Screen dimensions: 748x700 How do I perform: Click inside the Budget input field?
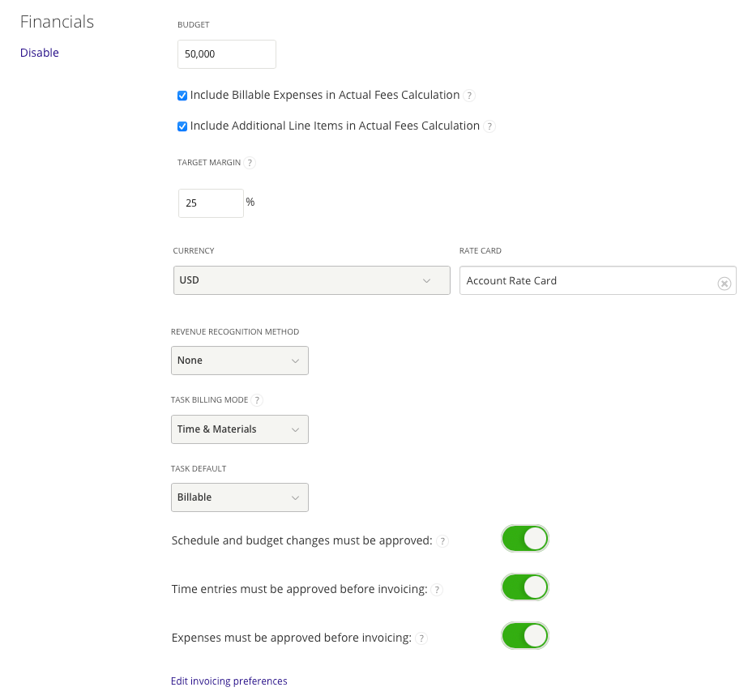coord(226,54)
